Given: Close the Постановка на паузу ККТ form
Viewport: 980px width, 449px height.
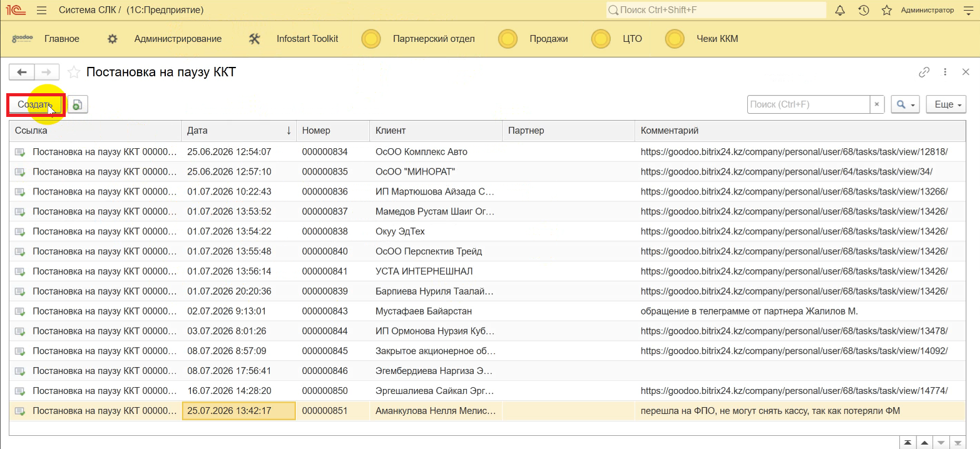Looking at the screenshot, I should pos(966,72).
